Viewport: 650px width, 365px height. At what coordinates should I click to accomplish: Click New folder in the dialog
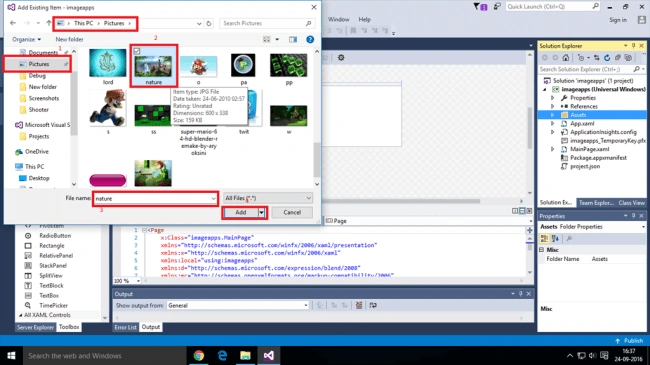[69, 39]
